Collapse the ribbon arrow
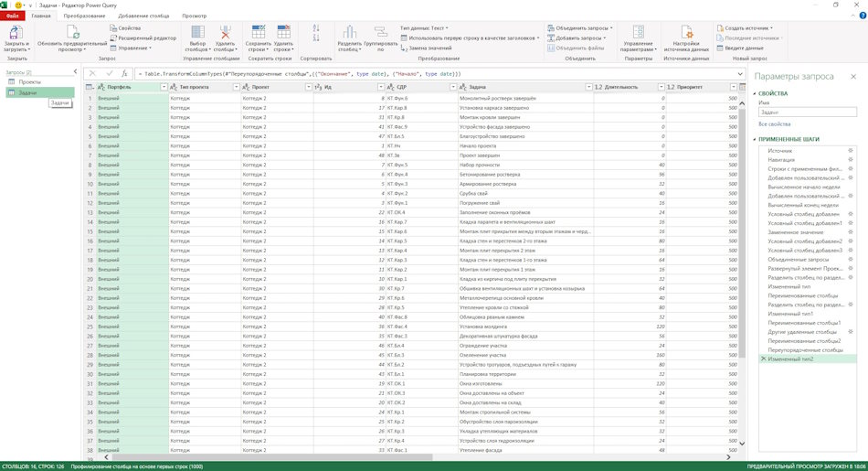This screenshot has height=471, width=868. 853,16
